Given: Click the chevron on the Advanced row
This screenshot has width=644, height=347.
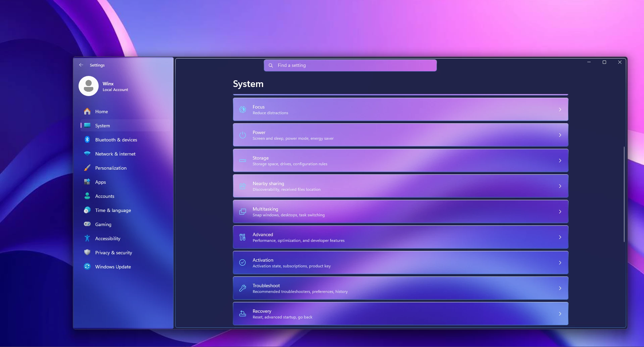Looking at the screenshot, I should [x=560, y=237].
